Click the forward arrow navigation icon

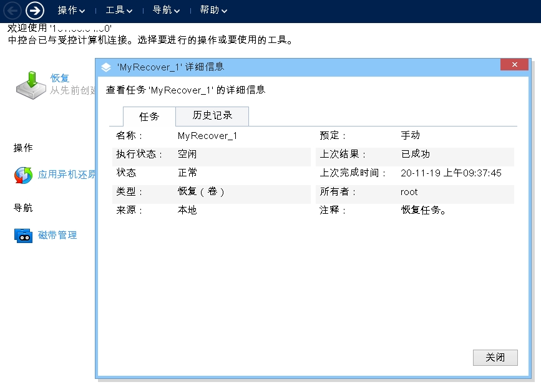click(35, 10)
